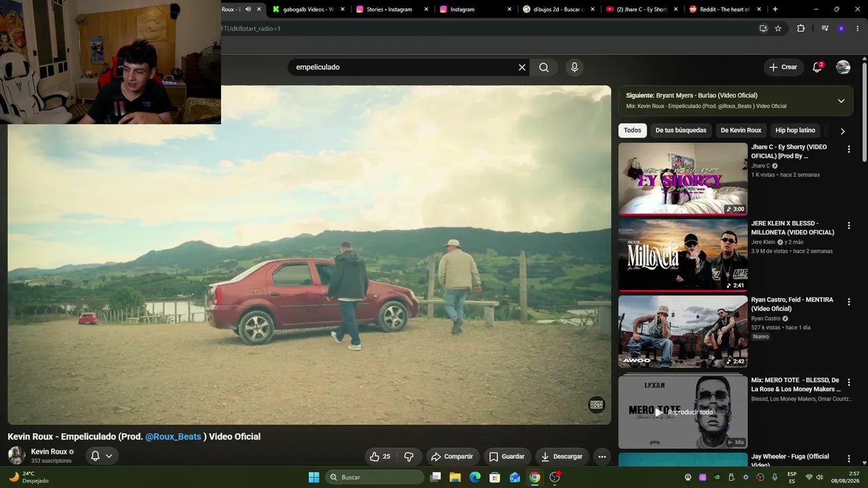Open options for Jhare C Ey Shorty video
Image resolution: width=868 pixels, height=488 pixels.
pos(848,149)
